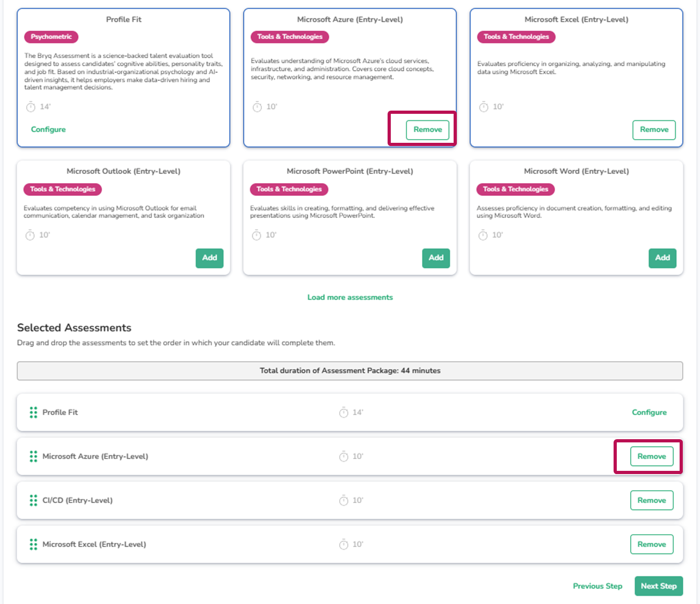This screenshot has height=604, width=700.
Task: Click timer icon in CI/CD selected row
Action: 344,500
